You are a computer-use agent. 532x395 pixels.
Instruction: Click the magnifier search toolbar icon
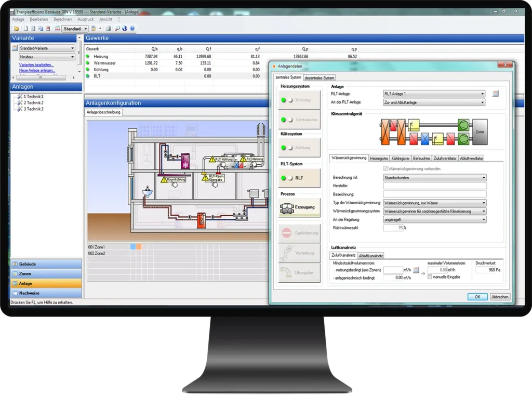[x=118, y=29]
